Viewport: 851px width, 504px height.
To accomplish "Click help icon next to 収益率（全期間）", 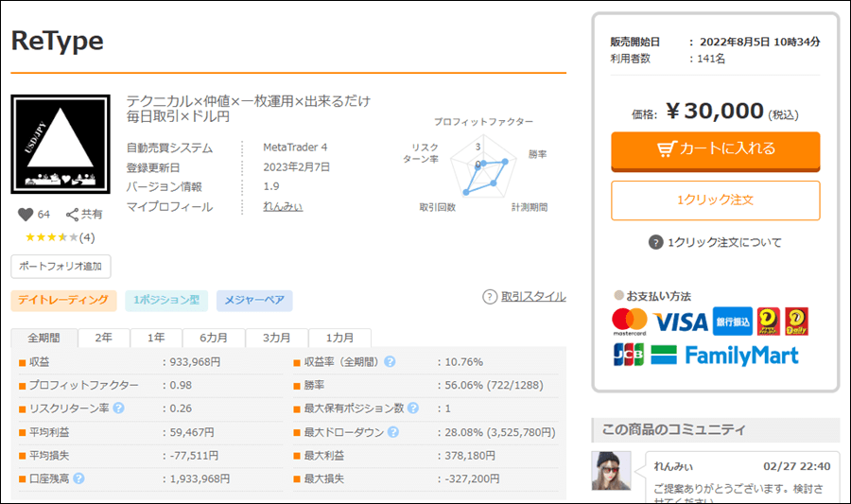I will (390, 362).
